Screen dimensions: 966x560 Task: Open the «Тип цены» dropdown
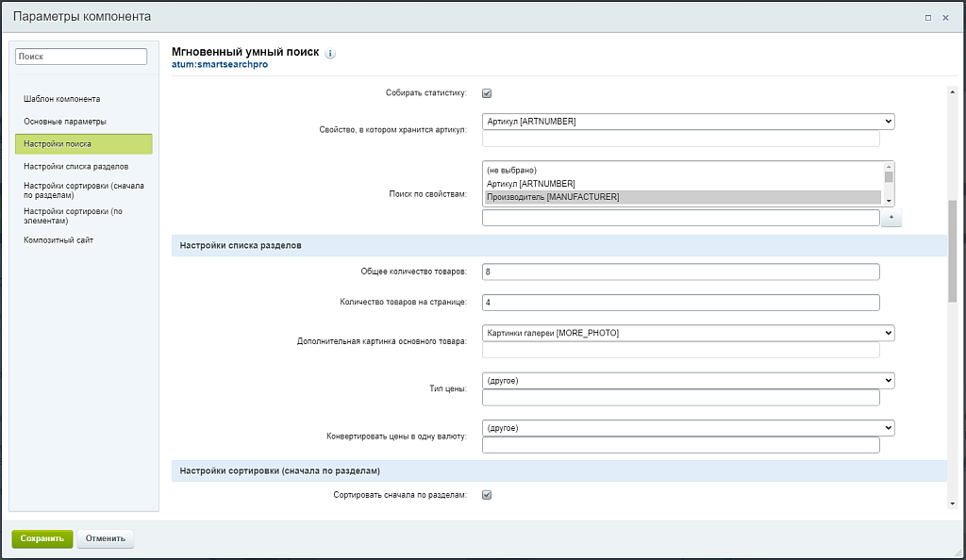click(688, 380)
